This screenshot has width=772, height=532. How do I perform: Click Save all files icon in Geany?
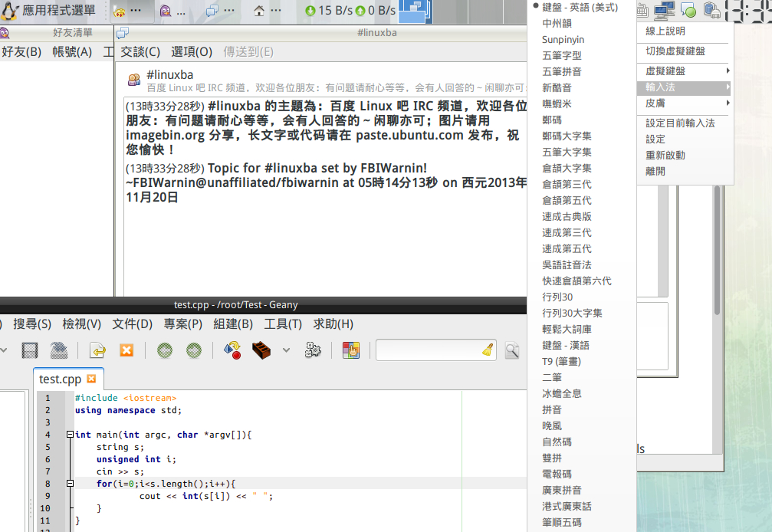[x=59, y=350]
